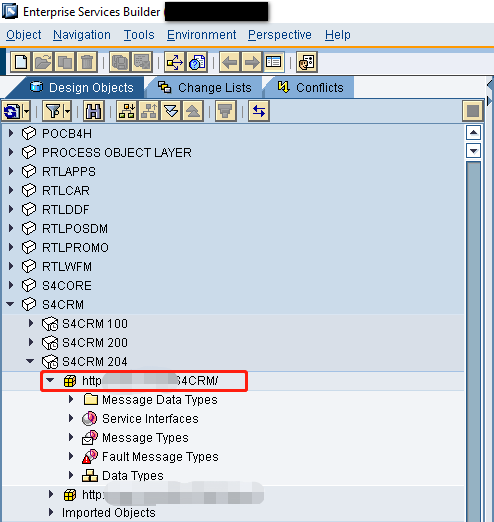Click the copy object toolbar icon

tap(65, 62)
